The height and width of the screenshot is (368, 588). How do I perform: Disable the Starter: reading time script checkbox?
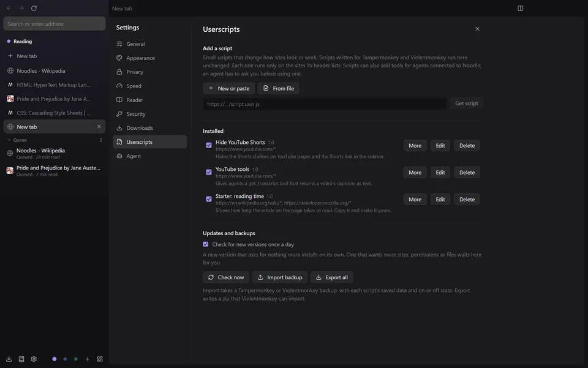coord(209,199)
